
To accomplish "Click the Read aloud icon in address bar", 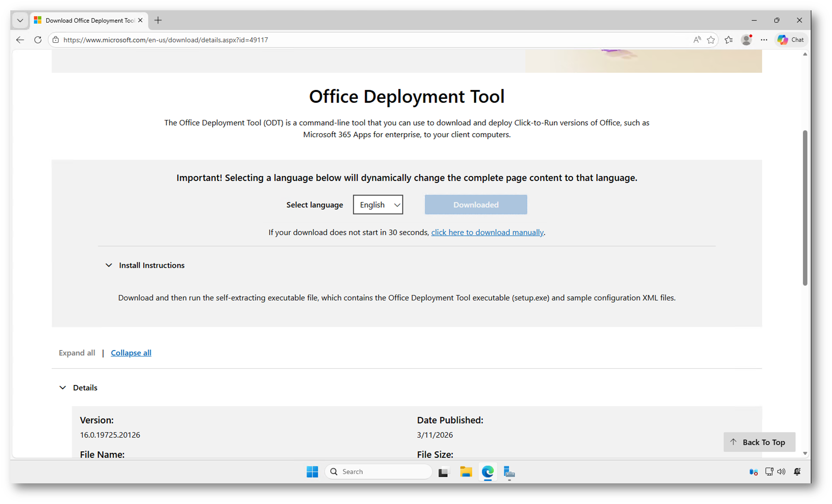I will [x=697, y=40].
